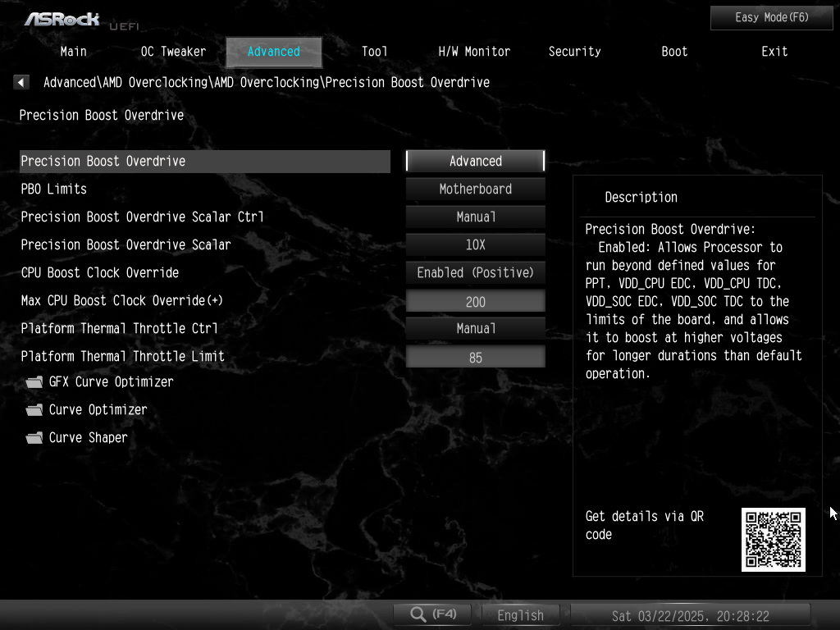Edit Max CPU Boost Clock Override value 200
The image size is (840, 630).
tap(475, 301)
